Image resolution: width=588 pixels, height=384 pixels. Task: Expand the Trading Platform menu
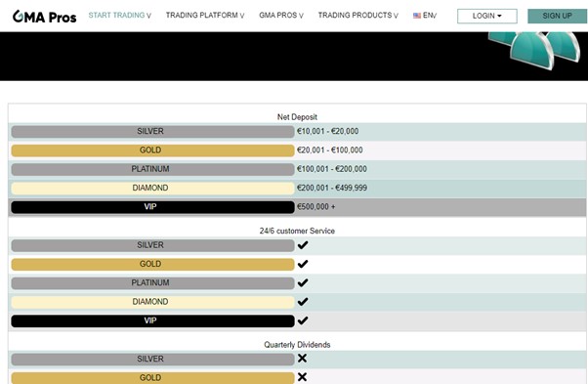pos(205,16)
